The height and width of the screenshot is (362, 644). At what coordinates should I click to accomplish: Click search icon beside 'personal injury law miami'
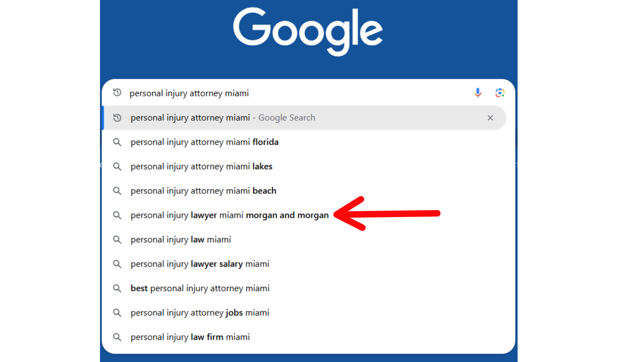click(117, 240)
